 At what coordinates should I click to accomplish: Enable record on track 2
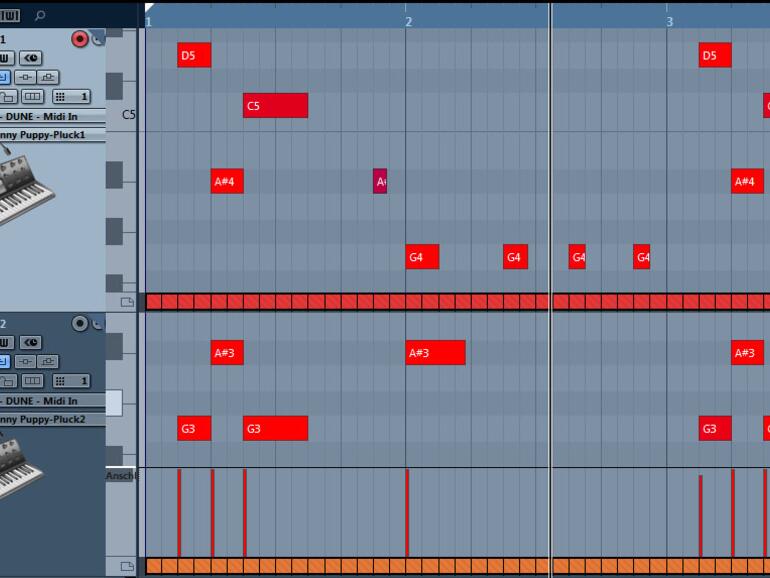point(80,323)
